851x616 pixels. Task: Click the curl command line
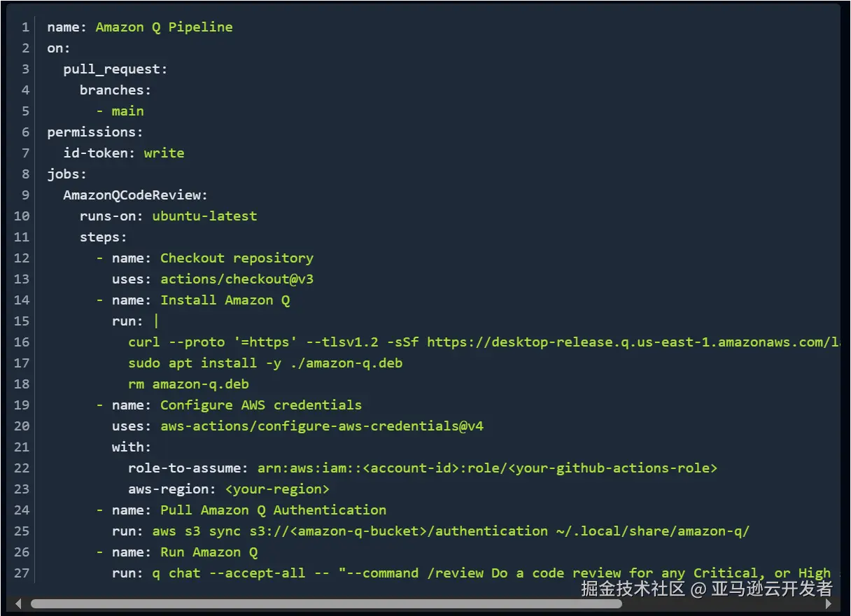(484, 342)
